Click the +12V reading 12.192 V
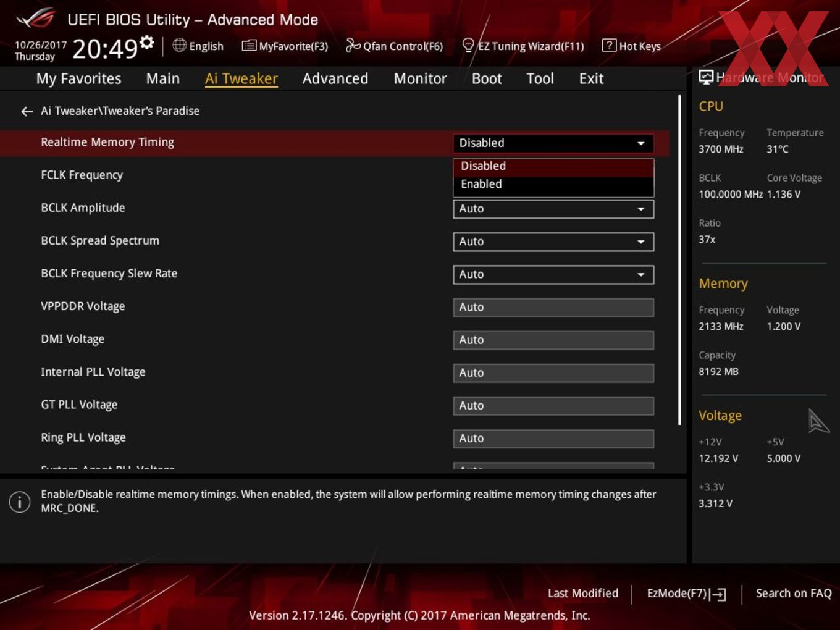The image size is (840, 630). click(718, 458)
